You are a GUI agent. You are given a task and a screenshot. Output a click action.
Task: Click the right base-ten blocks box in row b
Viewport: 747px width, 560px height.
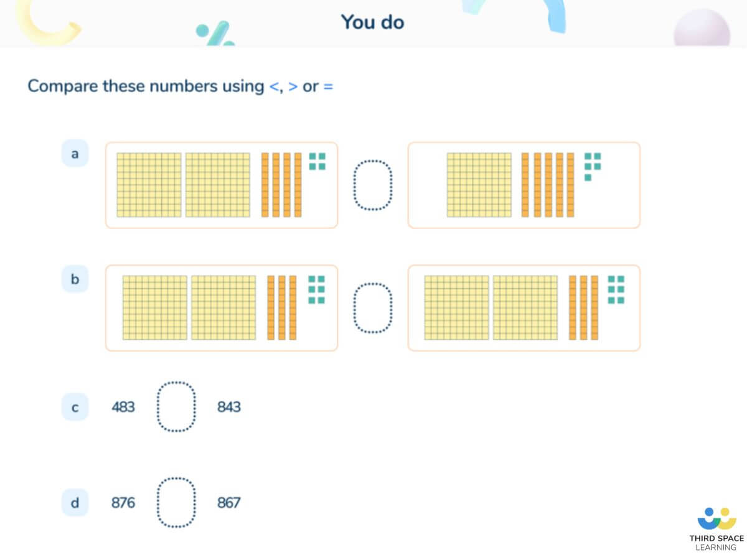pyautogui.click(x=524, y=308)
